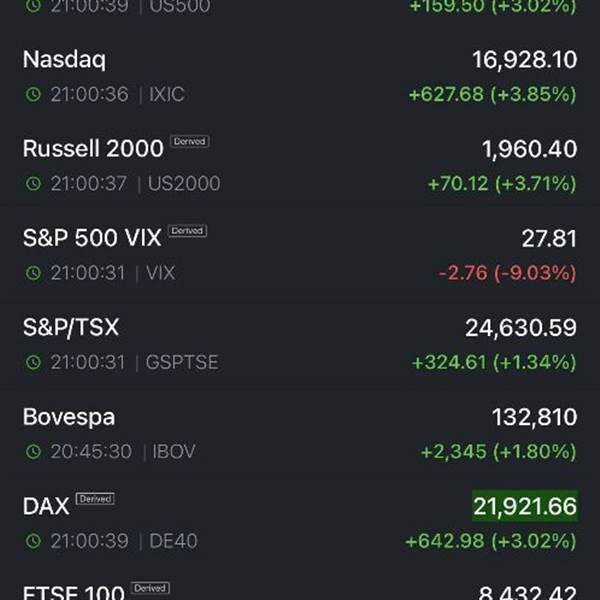Open the DAX index details
600x600 pixels.
click(300, 523)
